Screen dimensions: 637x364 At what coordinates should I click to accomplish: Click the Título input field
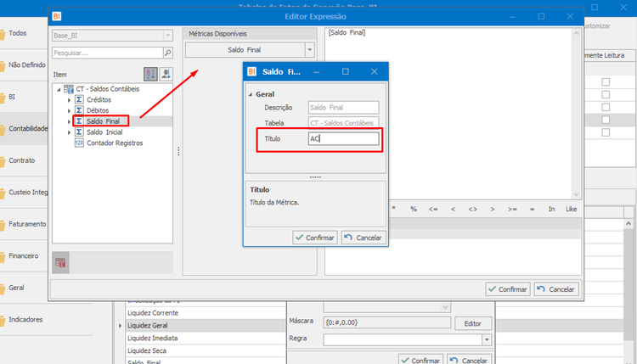click(x=343, y=139)
